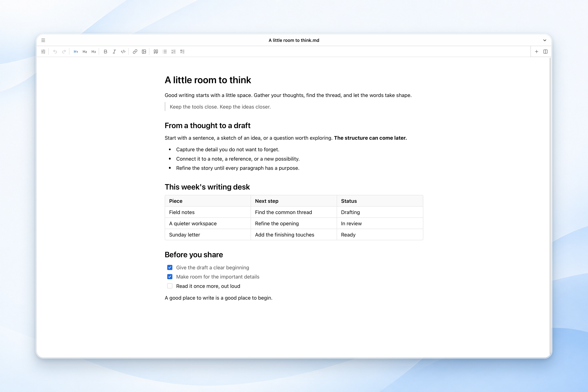Expand the title bar chevron dropdown
588x392 pixels.
click(x=545, y=40)
